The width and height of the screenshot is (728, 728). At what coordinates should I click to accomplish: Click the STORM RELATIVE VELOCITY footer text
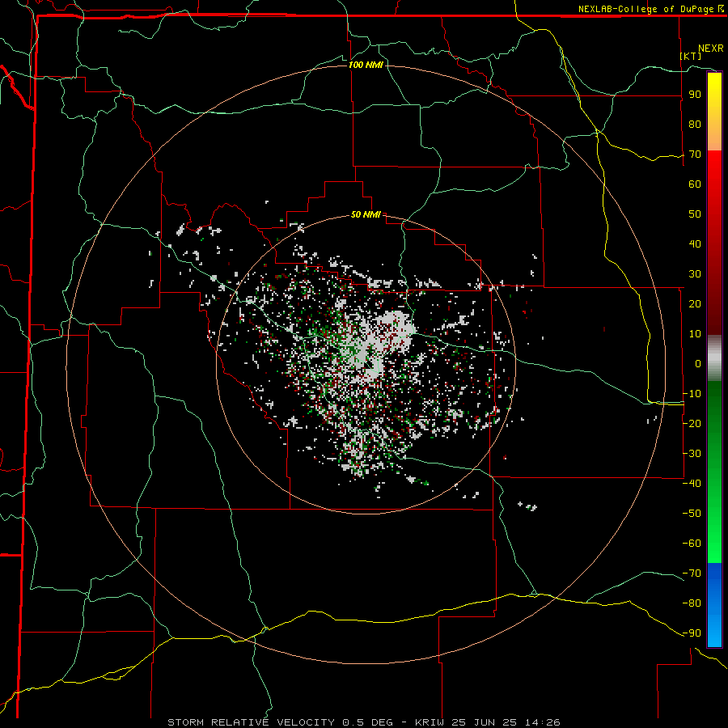[x=253, y=722]
